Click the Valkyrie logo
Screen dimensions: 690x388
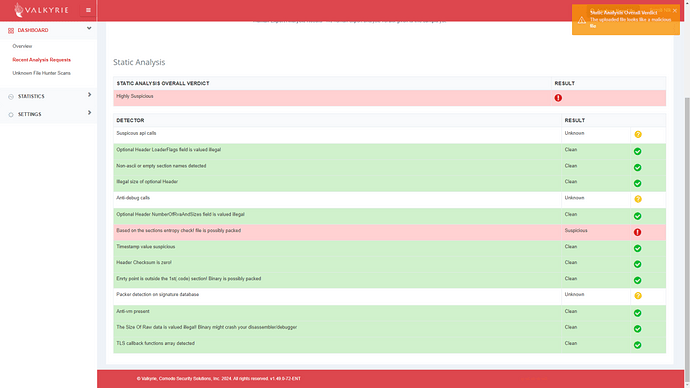(40, 10)
